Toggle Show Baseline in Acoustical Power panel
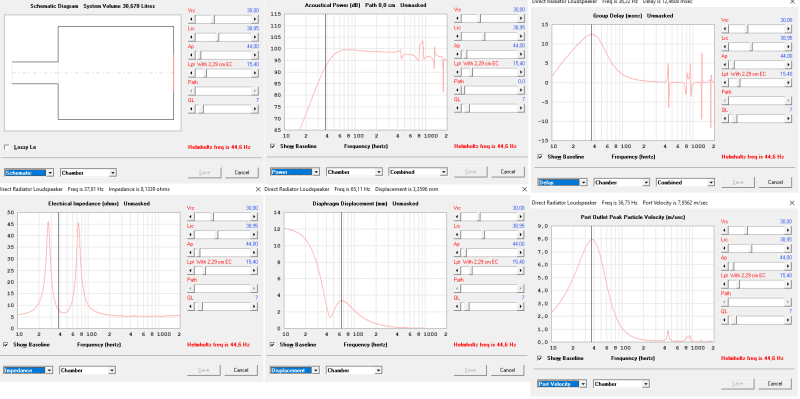 (273, 146)
